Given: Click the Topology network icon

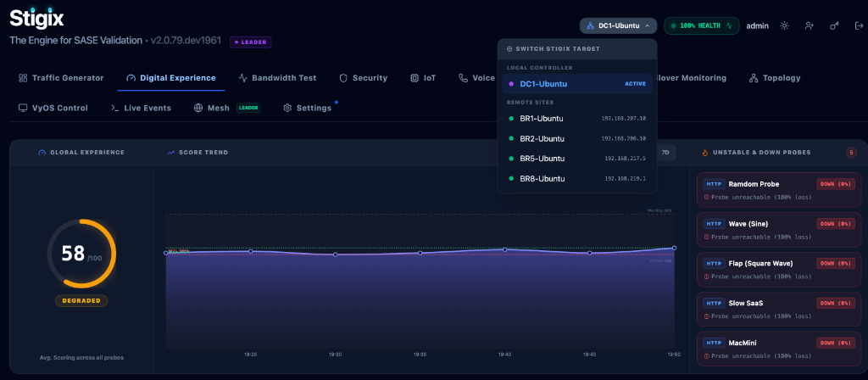Looking at the screenshot, I should coord(753,78).
